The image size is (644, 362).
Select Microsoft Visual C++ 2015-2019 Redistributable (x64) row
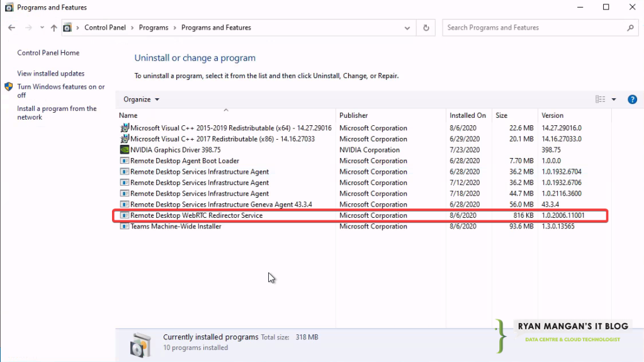point(363,128)
